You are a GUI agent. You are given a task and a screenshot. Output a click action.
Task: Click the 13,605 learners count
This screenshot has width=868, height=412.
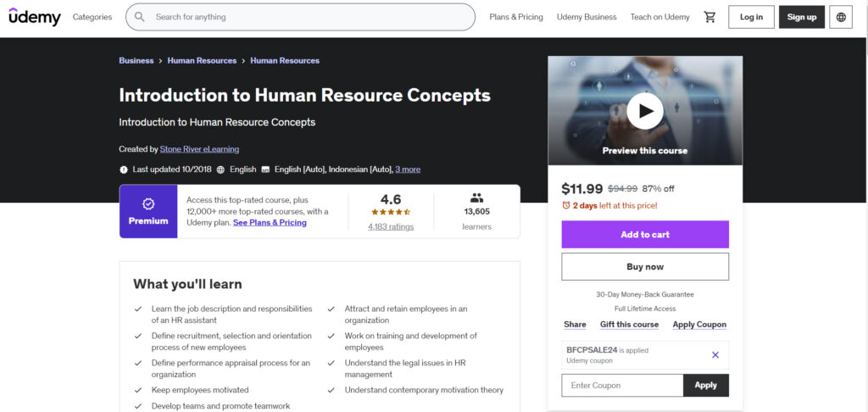coord(476,212)
